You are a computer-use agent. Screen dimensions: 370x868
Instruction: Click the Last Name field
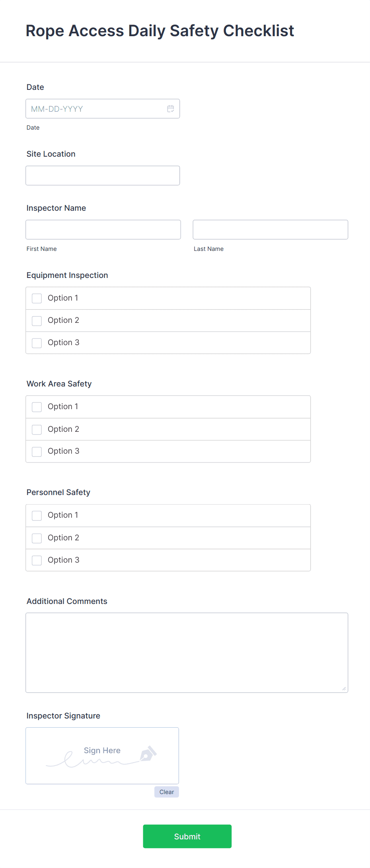[270, 229]
